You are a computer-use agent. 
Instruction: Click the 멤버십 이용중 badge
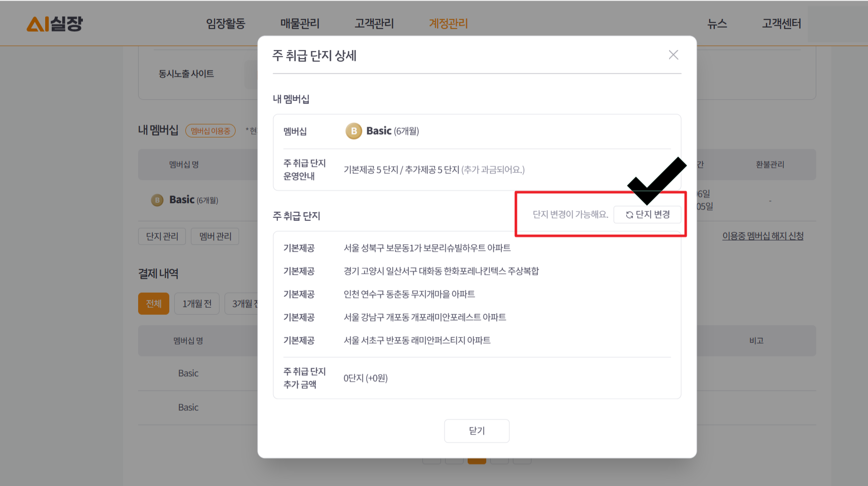[x=210, y=131]
